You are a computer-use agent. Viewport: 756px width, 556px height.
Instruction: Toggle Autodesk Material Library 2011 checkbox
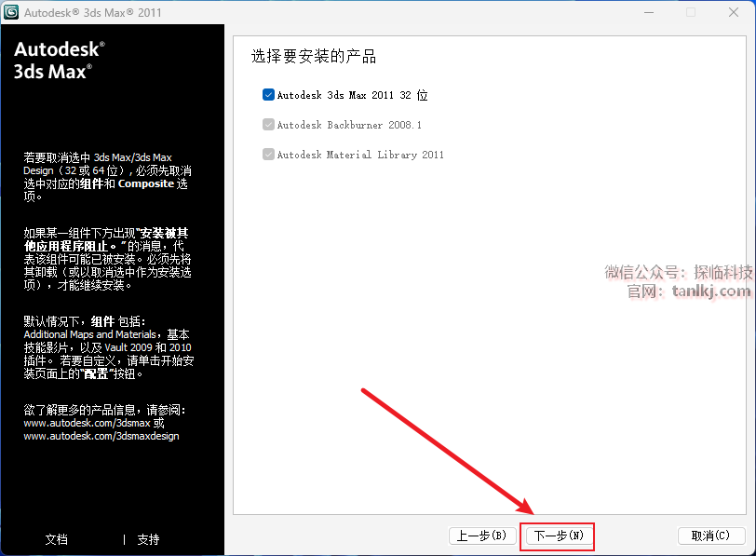click(268, 155)
